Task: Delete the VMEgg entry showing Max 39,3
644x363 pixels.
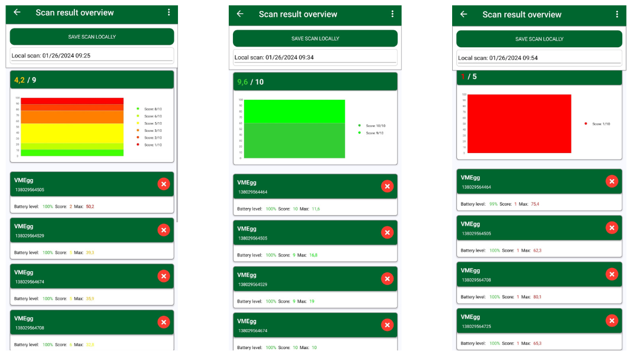Action: 163,230
